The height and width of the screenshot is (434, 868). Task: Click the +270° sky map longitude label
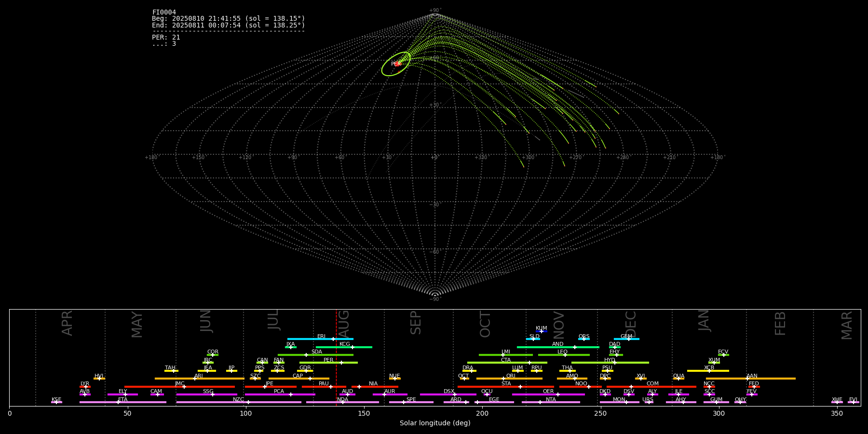(575, 158)
